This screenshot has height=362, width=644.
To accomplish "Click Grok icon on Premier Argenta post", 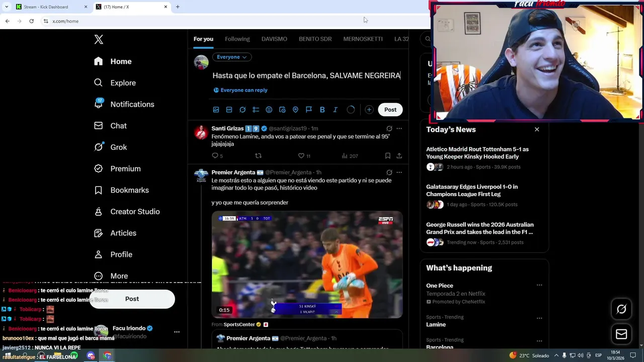I will click(389, 172).
